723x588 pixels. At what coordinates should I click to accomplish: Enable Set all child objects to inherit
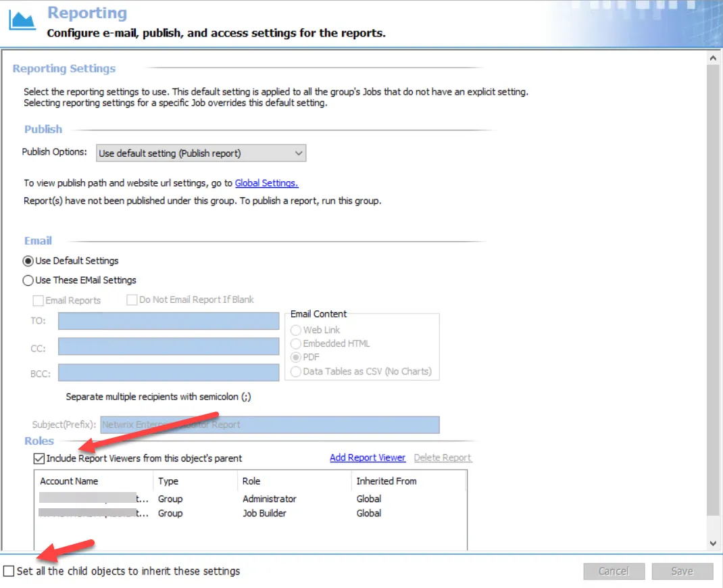coord(9,571)
